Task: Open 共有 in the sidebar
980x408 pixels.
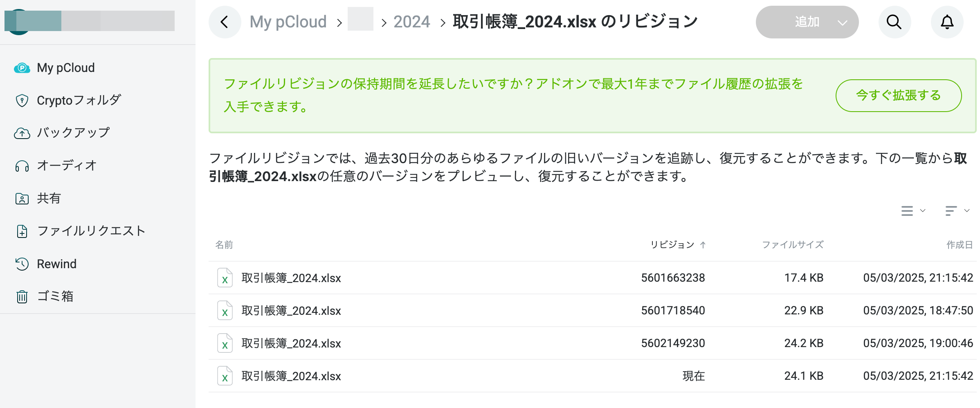Action: click(x=49, y=199)
